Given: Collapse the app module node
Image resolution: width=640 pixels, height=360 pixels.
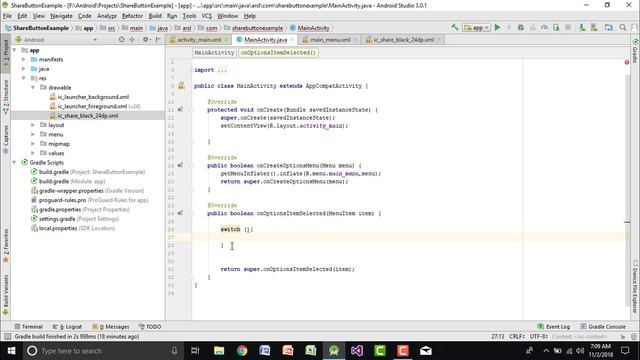Looking at the screenshot, I should click(x=15, y=50).
